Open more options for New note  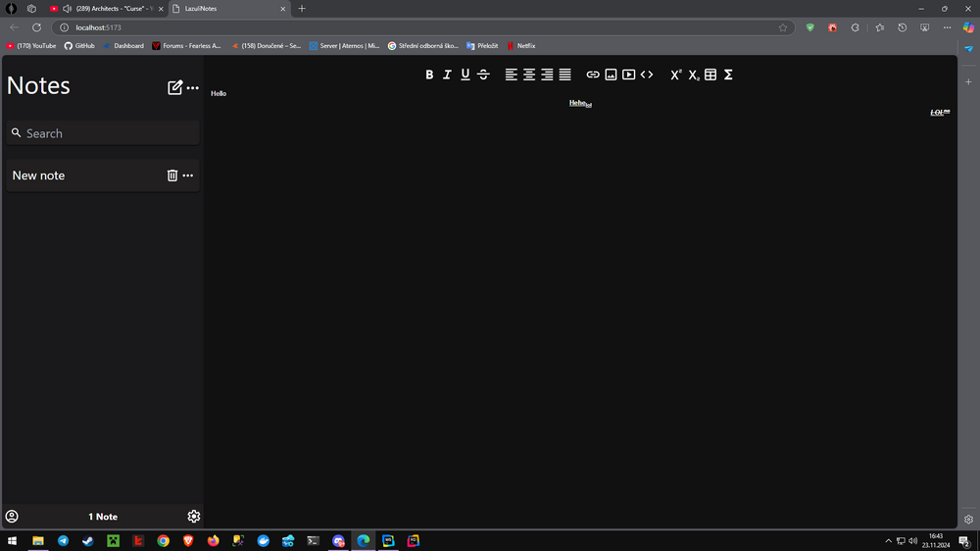pos(187,175)
